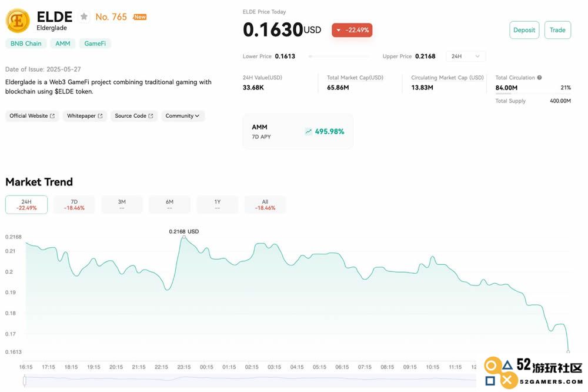Click the Date of Issue 2025-05-27 text
Viewport: 588px width, 392px height.
click(43, 69)
